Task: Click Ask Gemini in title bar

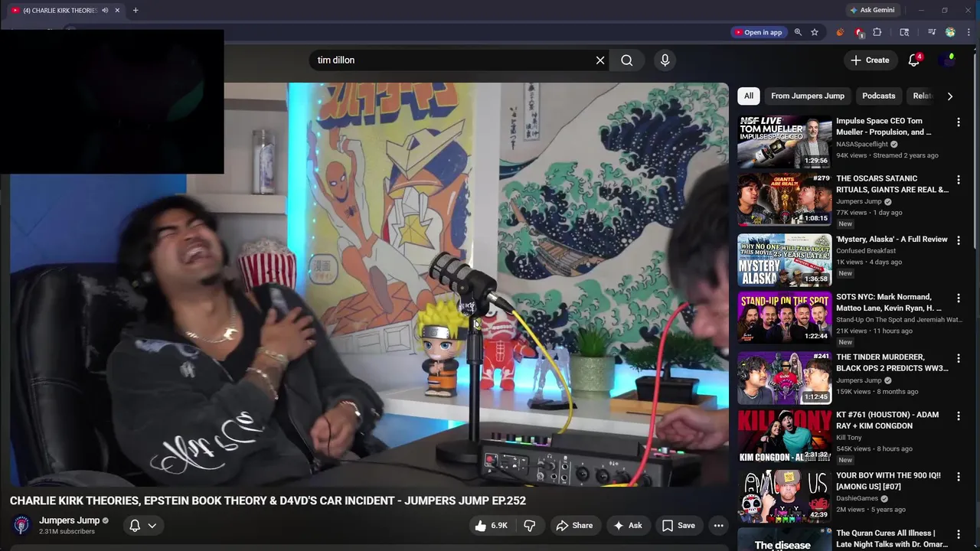Action: coord(872,10)
